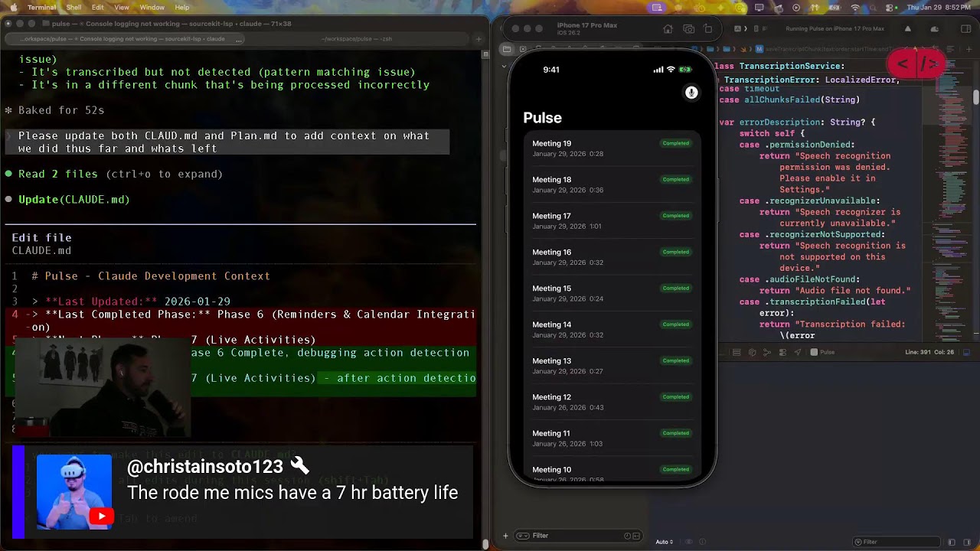Rotate the Simulator device icon
The image size is (980, 551).
pos(708,29)
